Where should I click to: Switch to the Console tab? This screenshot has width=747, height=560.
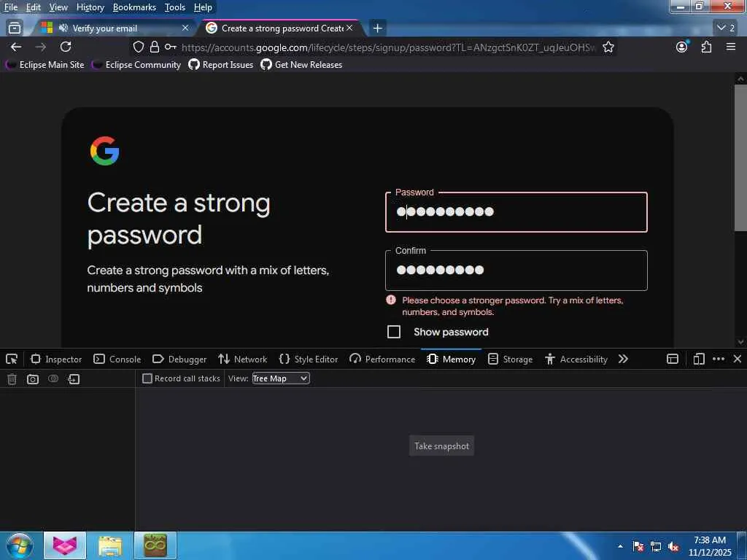coord(117,359)
